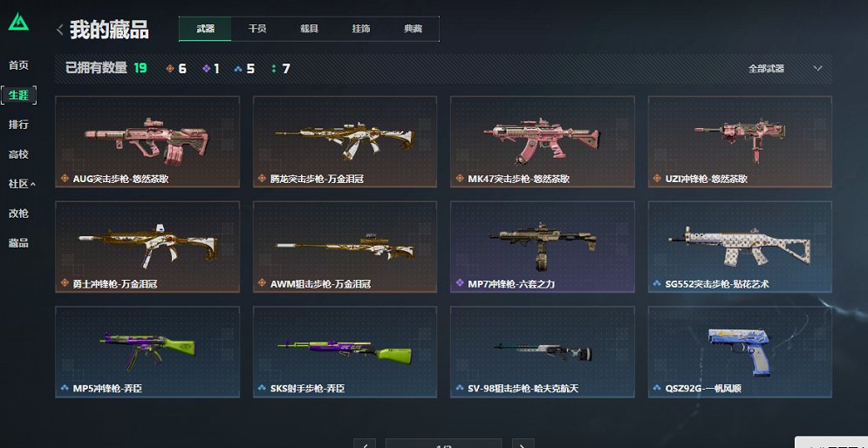This screenshot has height=448, width=868.
Task: Select the purple rarity filter icon showing 1
Action: pos(207,69)
